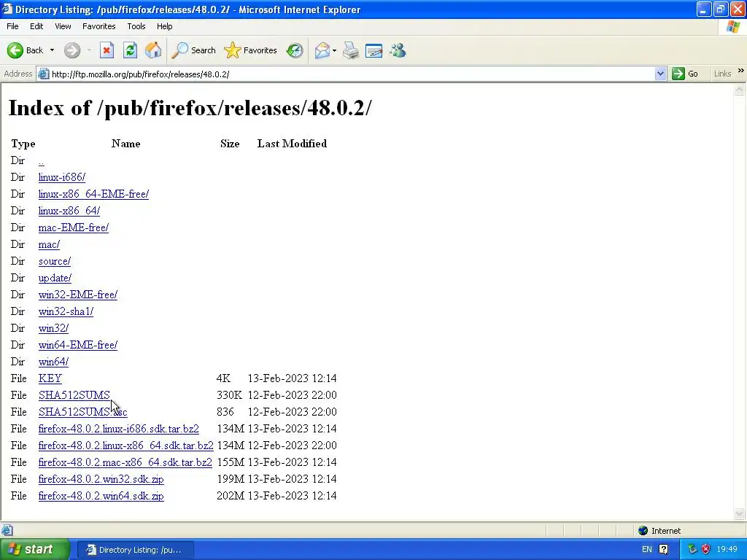The width and height of the screenshot is (747, 560).
Task: Click the Internet zone status indicator
Action: point(659,531)
